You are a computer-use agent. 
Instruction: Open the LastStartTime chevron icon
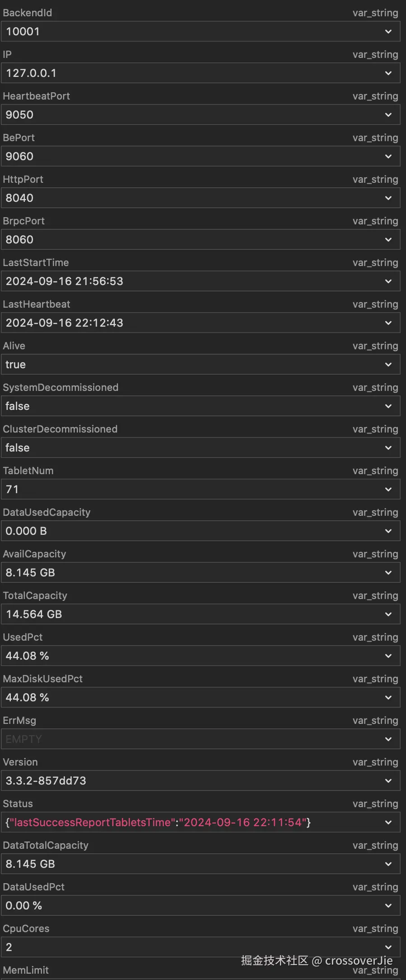click(388, 281)
